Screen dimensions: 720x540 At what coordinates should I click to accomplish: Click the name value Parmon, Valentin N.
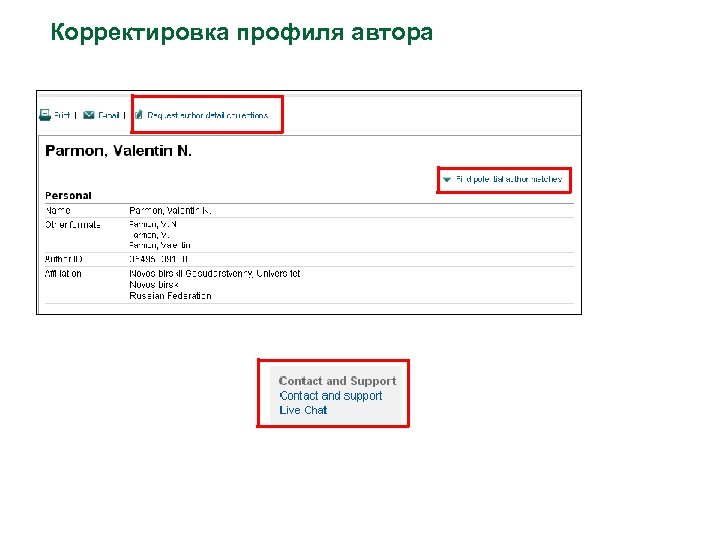coord(170,210)
